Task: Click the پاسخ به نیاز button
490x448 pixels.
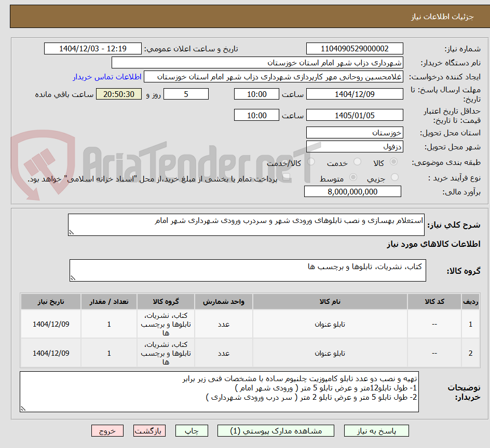Action: pos(376,431)
